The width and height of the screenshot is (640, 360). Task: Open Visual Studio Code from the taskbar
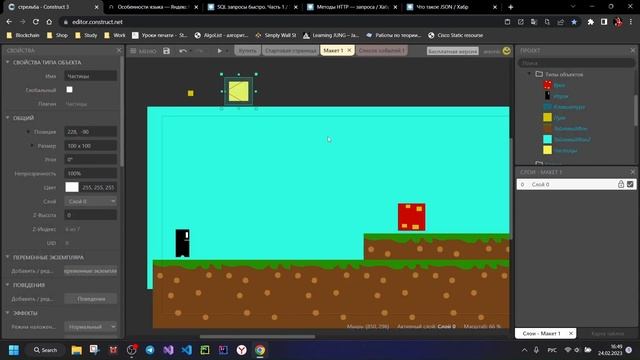tap(187, 350)
